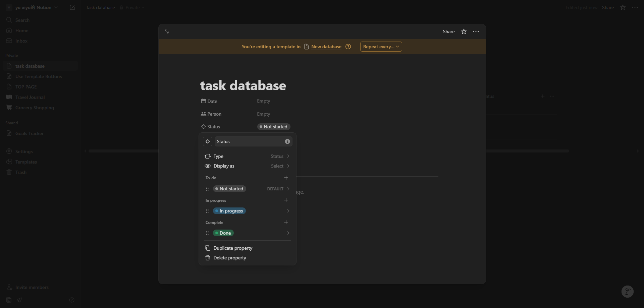Click the Date property Empty value
Screen dimensions: 644x308
pos(264,101)
